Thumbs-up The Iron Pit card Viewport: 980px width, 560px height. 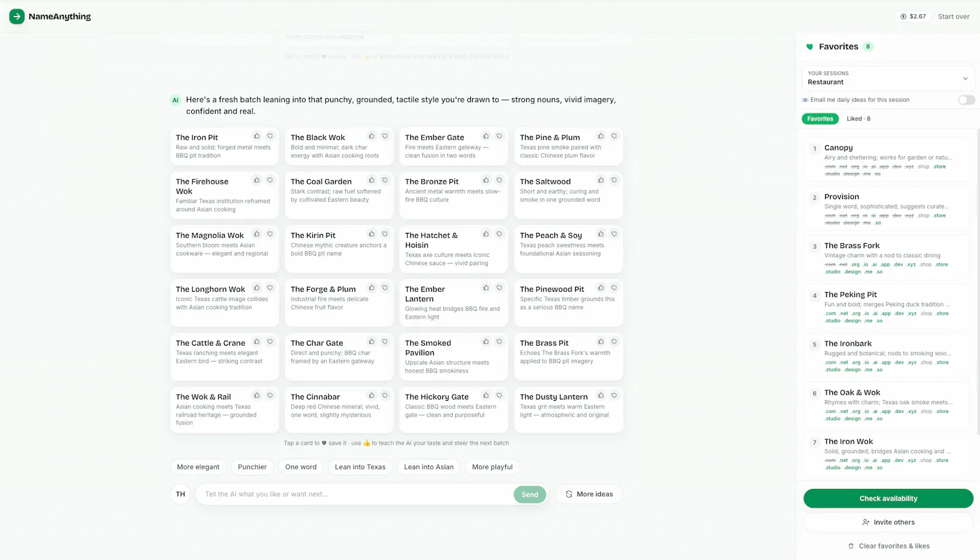click(x=257, y=136)
